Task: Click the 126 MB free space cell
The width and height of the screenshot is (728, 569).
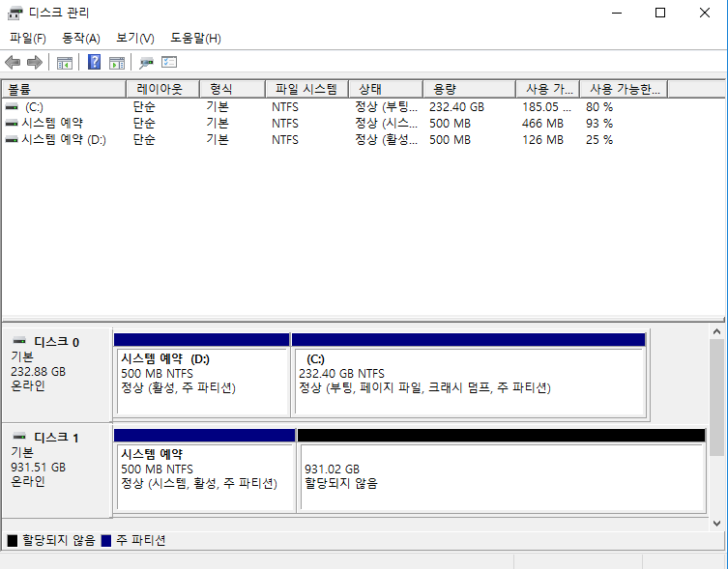Action: pyautogui.click(x=542, y=140)
